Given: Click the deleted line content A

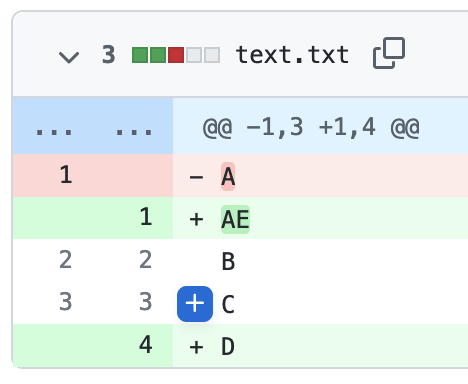Looking at the screenshot, I should click(228, 176).
